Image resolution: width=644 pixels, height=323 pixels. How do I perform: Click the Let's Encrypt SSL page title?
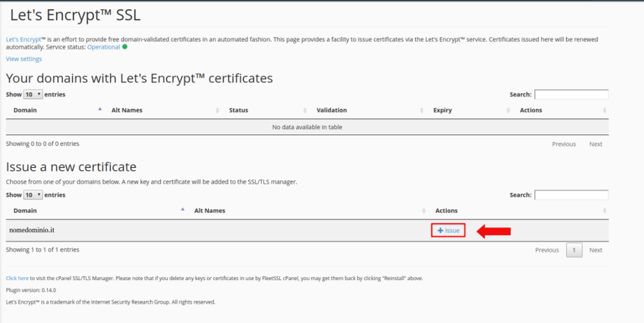coord(75,15)
